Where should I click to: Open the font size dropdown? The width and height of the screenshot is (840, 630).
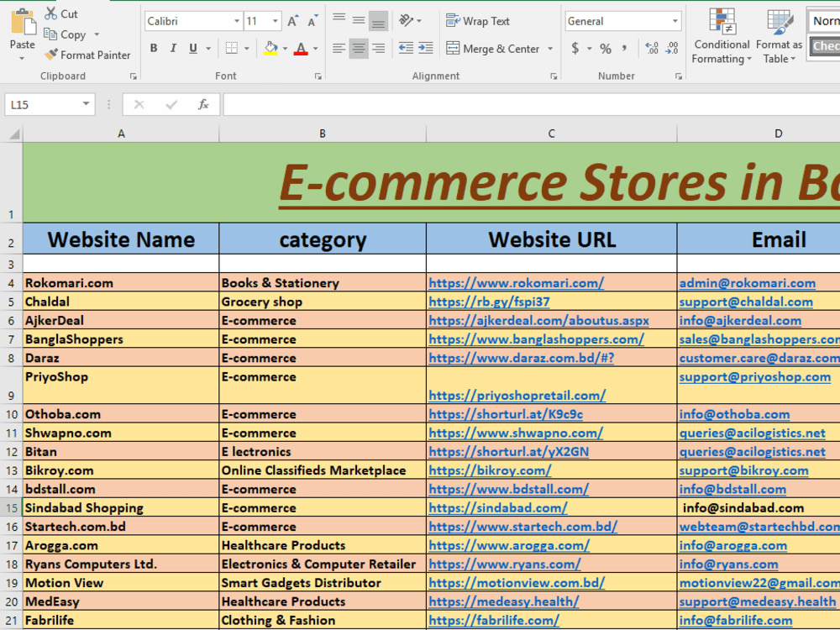pyautogui.click(x=275, y=21)
